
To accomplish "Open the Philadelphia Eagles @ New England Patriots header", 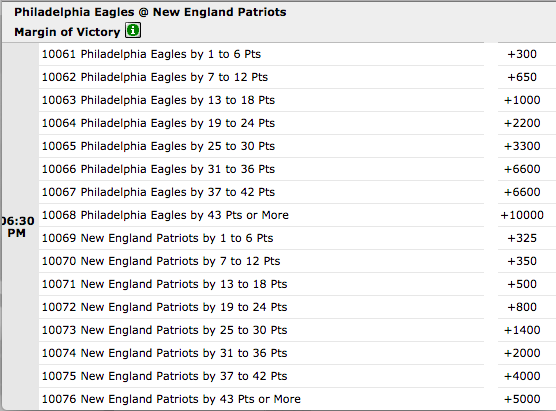I will (x=150, y=12).
